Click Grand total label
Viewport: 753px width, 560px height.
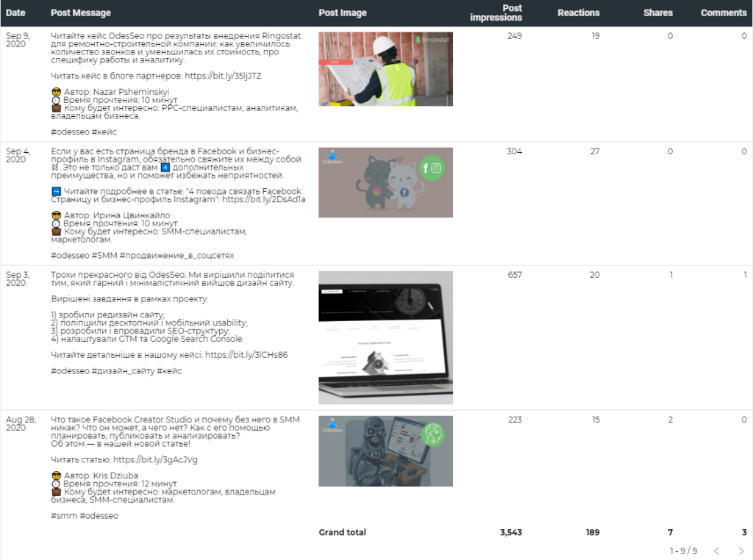tap(343, 532)
